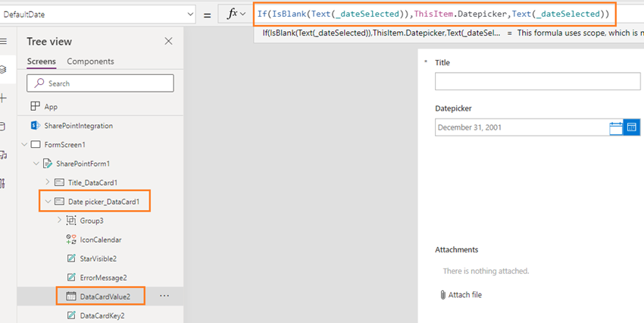Switch to the Screens tab
Screen dimensions: 644x323
click(41, 61)
